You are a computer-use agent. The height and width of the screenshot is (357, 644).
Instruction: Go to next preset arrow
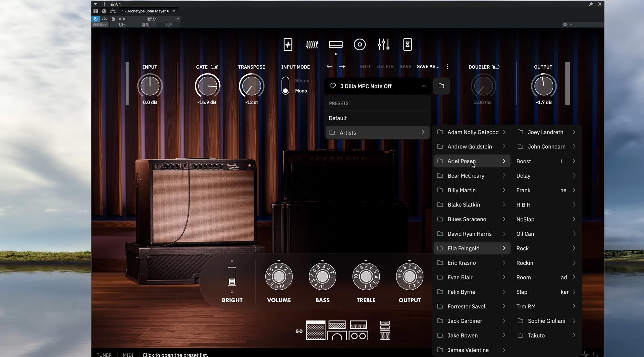[x=342, y=66]
